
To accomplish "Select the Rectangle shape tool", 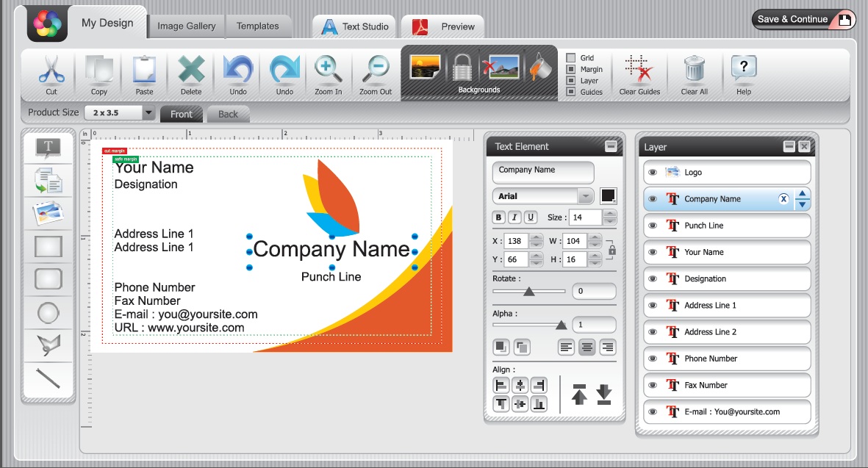I will coord(47,245).
